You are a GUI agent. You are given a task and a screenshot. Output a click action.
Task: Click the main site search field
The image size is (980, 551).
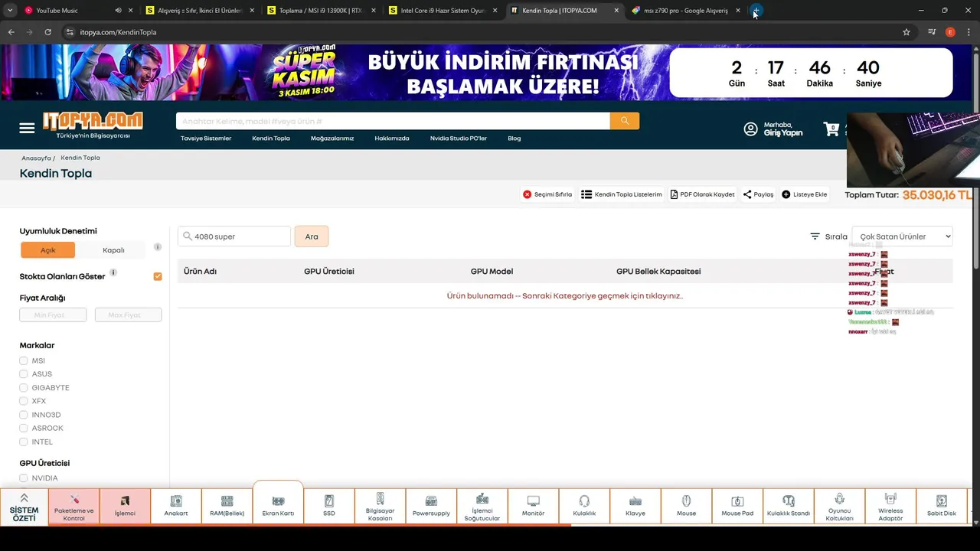pyautogui.click(x=393, y=121)
